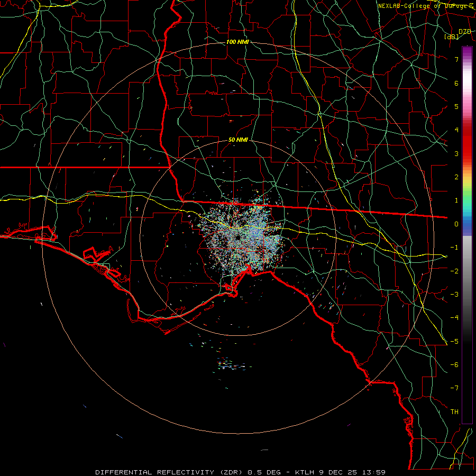The width and height of the screenshot is (476, 476).
Task: Click the "5" scale value
Action: tap(456, 106)
